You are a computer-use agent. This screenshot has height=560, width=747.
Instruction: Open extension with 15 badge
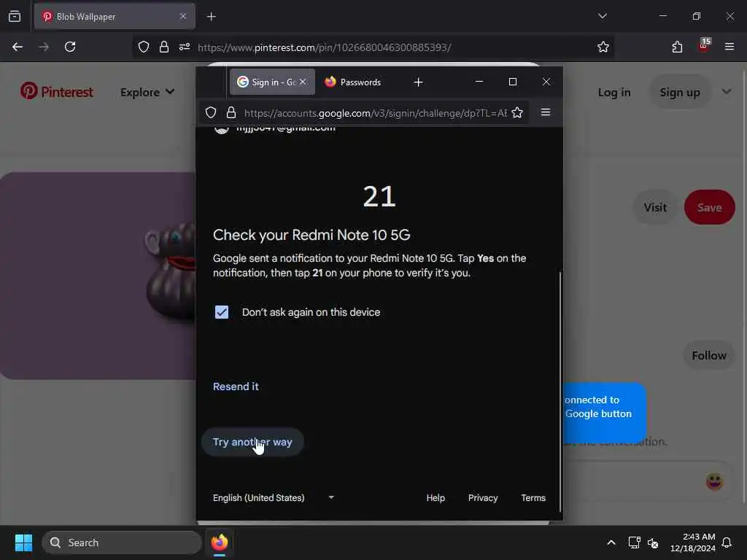[x=704, y=46]
